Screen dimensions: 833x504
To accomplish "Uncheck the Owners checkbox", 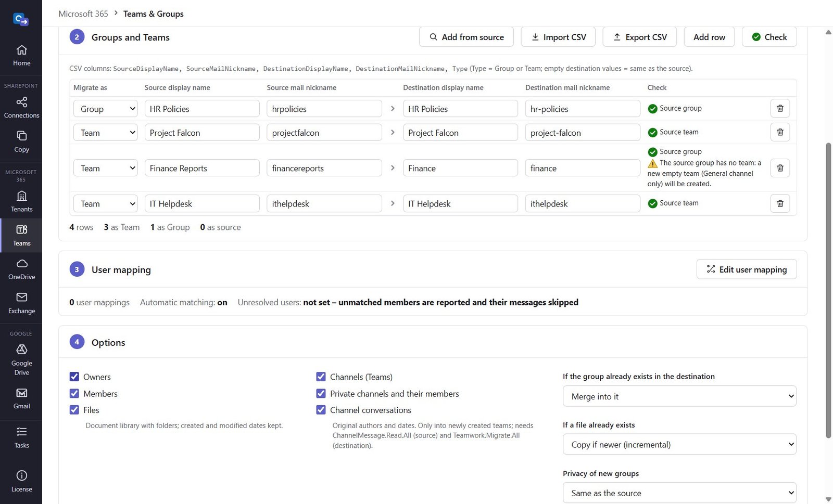I will [x=74, y=377].
